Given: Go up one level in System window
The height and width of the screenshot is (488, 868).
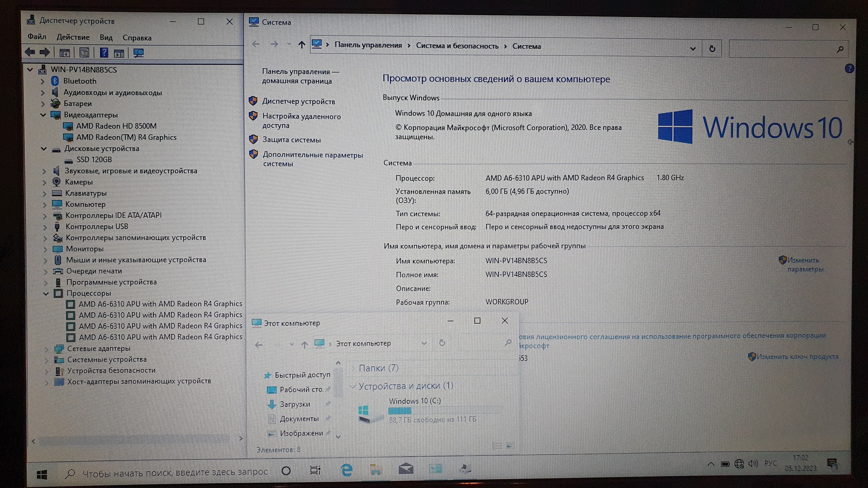Looking at the screenshot, I should point(301,44).
